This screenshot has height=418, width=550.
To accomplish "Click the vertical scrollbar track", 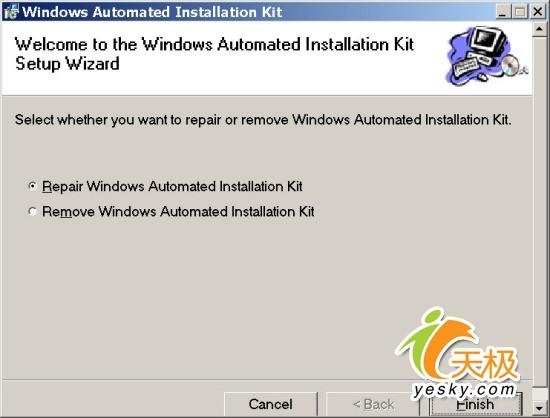I will point(539,217).
